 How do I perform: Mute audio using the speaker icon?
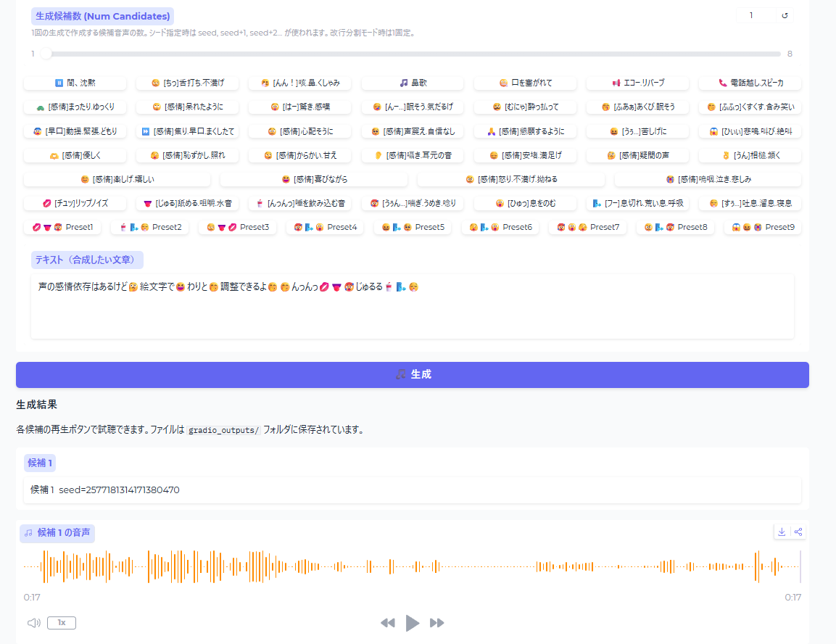[33, 623]
